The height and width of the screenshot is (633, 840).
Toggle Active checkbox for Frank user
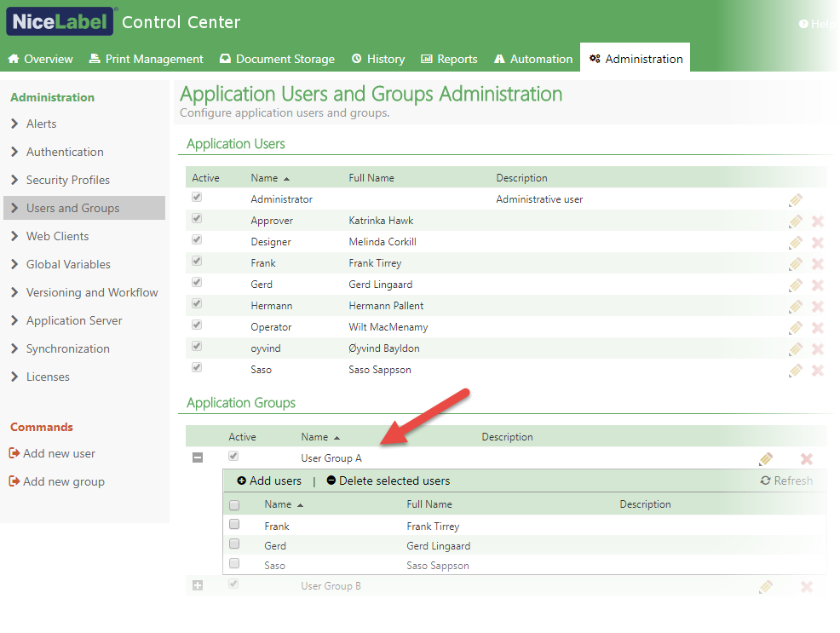click(x=197, y=261)
